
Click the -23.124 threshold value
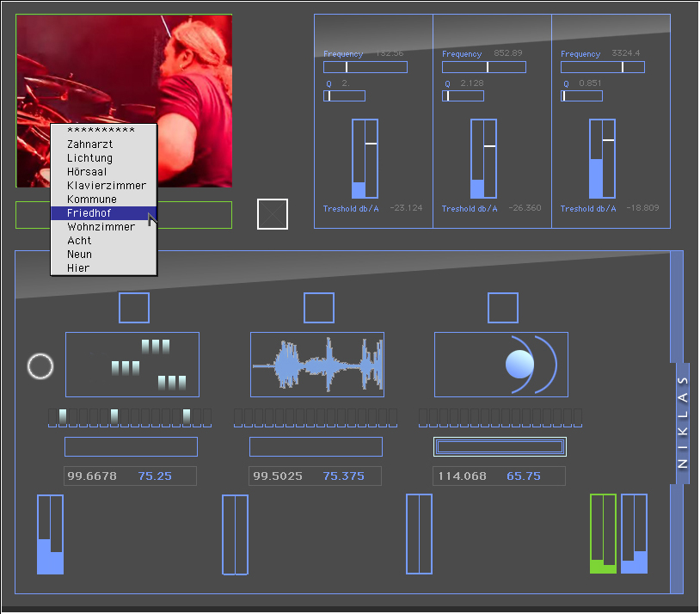coord(406,208)
